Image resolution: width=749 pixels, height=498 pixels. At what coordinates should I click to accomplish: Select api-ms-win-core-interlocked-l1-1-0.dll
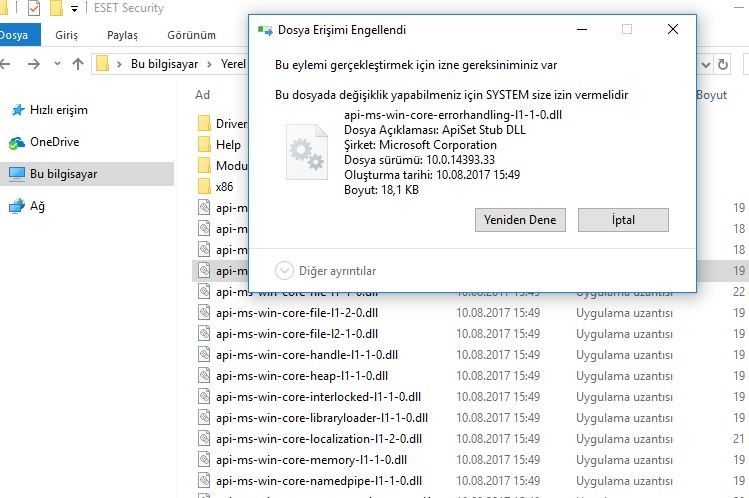pos(318,397)
